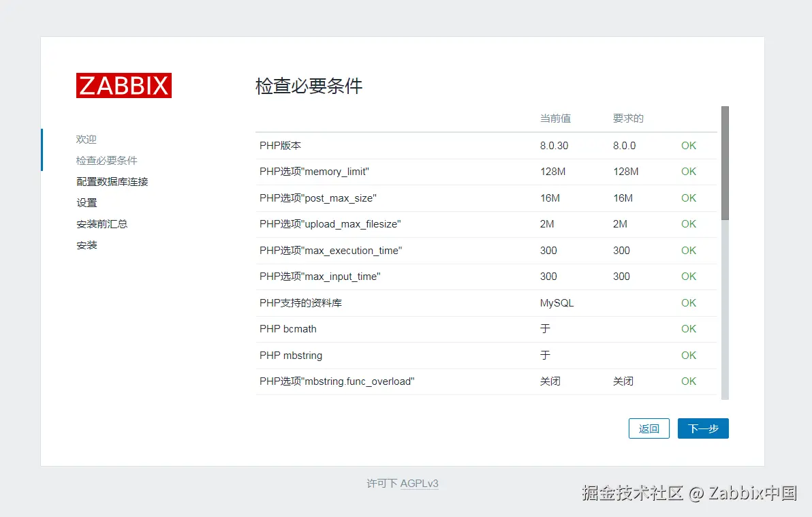Image resolution: width=812 pixels, height=517 pixels.
Task: Click the memory_limit option label
Action: tap(314, 172)
